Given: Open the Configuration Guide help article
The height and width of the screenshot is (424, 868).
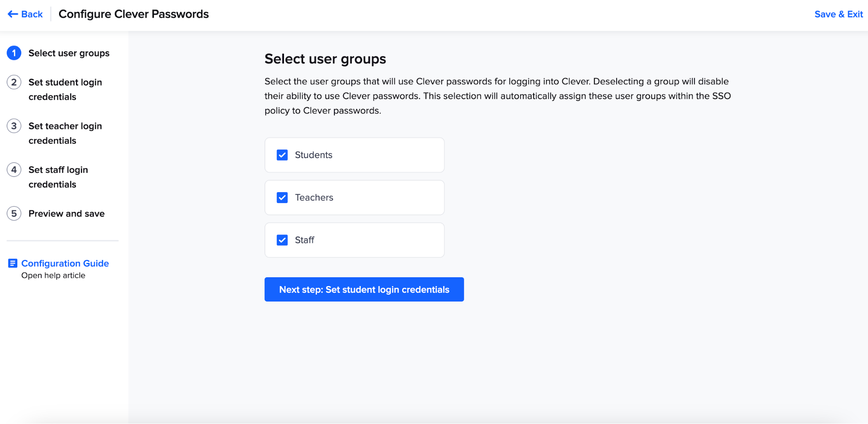Looking at the screenshot, I should [65, 263].
